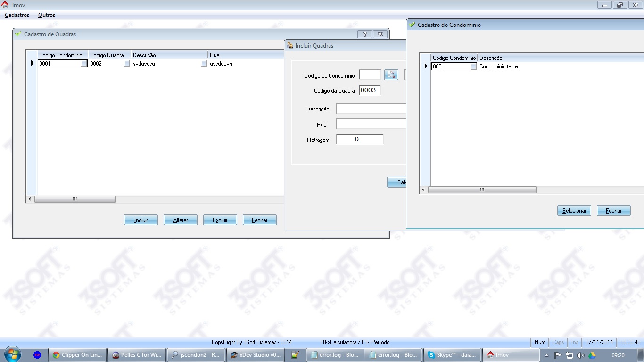Click the horizontal scrollbar thumb in Cadastro do Condominio
Screen dimensions: 644x362
(x=482, y=190)
